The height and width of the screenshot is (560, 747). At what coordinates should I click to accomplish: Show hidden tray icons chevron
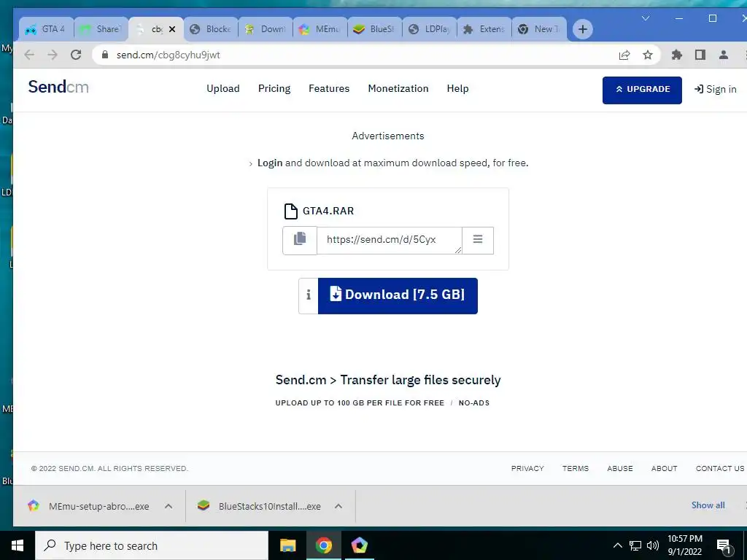tap(617, 545)
